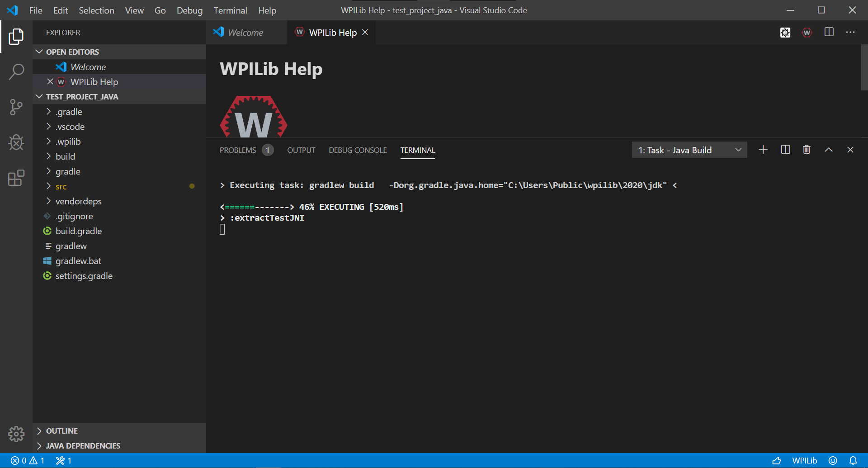Maximize the panel size with caret icon
The height and width of the screenshot is (468, 868).
829,150
